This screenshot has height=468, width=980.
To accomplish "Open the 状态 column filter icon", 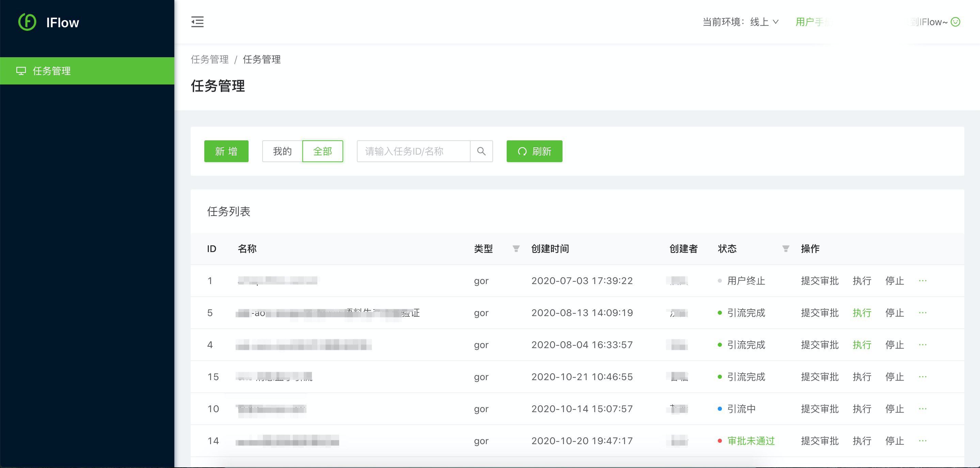I will (785, 248).
